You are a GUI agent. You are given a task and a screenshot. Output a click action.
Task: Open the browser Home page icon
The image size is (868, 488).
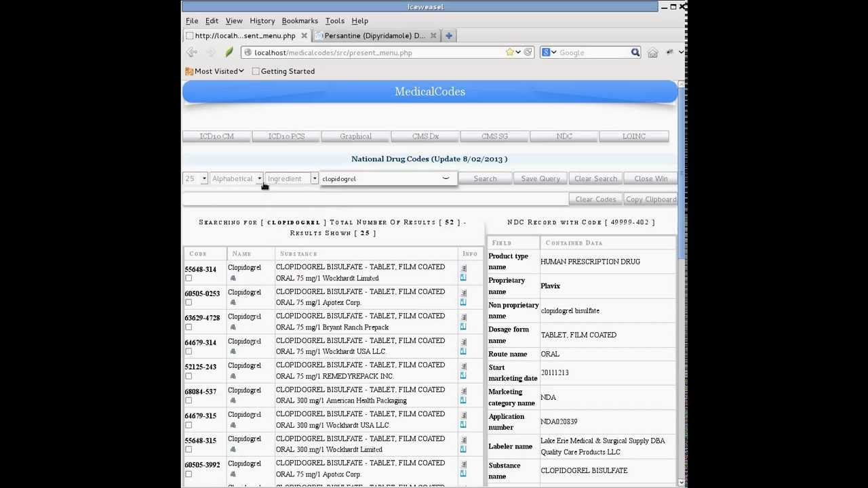point(652,52)
